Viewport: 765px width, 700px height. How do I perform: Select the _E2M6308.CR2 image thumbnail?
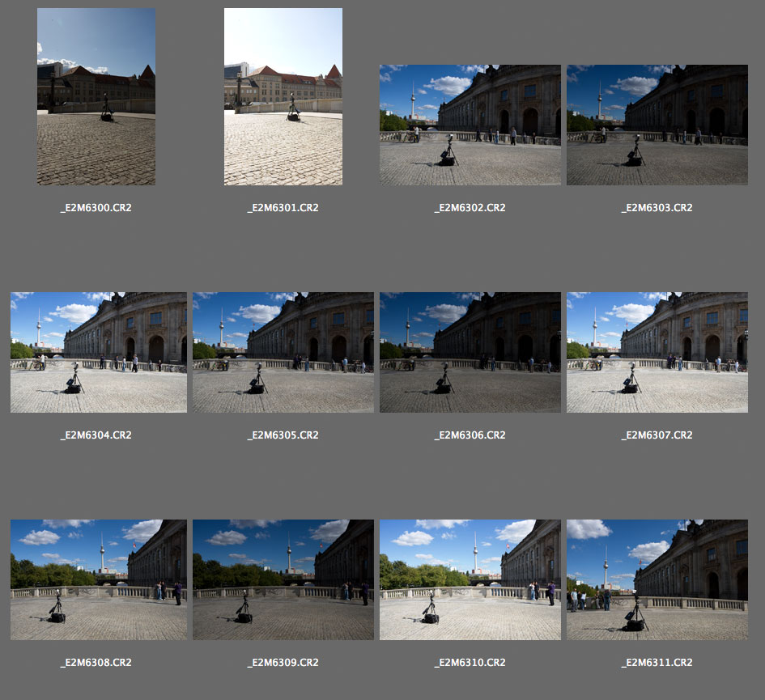pyautogui.click(x=98, y=579)
